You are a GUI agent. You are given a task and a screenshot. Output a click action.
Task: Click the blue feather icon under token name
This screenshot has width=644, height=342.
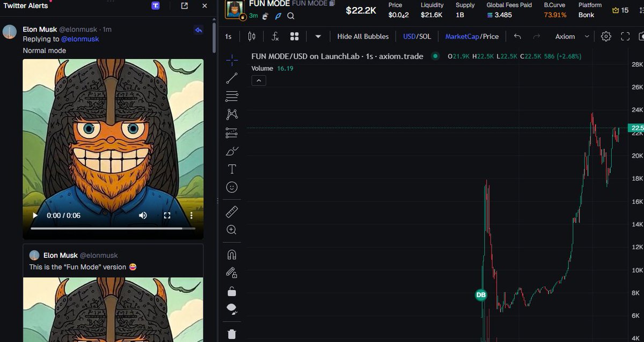[x=278, y=16]
